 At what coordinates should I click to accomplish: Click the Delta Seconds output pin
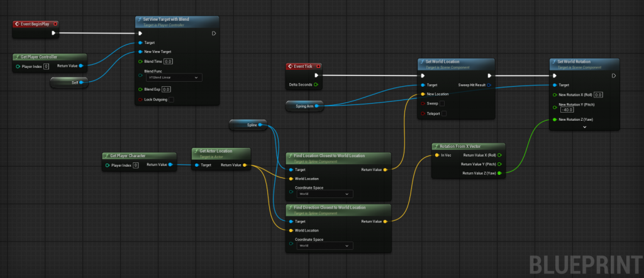click(316, 84)
